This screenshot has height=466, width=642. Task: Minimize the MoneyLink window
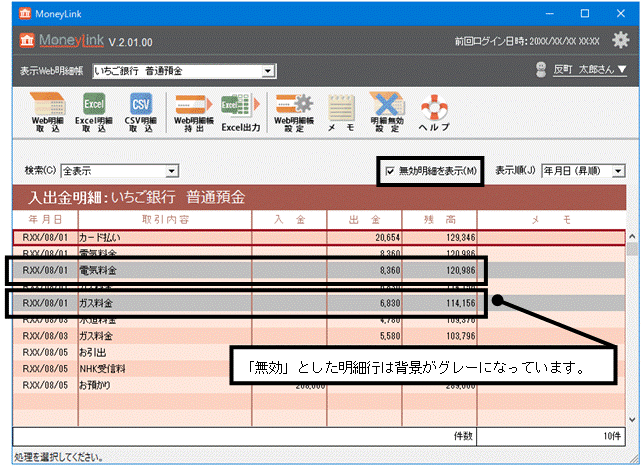pyautogui.click(x=549, y=14)
